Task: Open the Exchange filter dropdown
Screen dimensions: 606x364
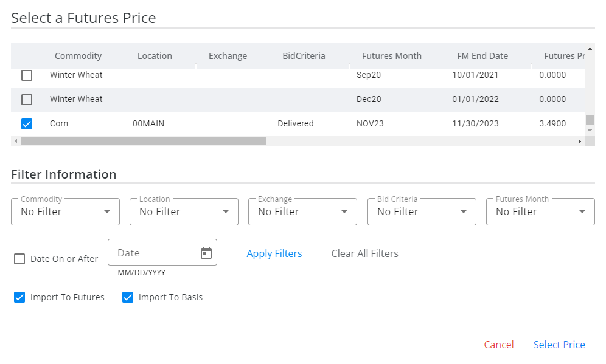Action: 302,211
